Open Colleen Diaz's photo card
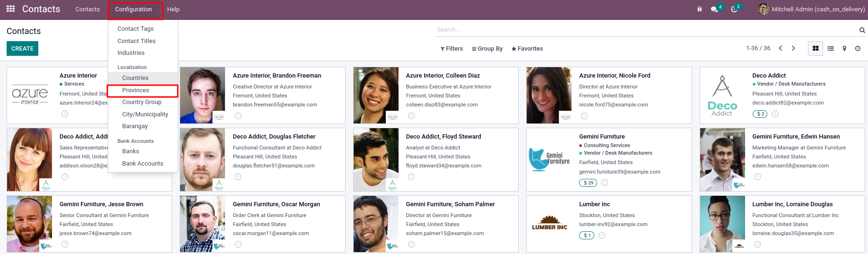This screenshot has width=868, height=254. click(376, 95)
